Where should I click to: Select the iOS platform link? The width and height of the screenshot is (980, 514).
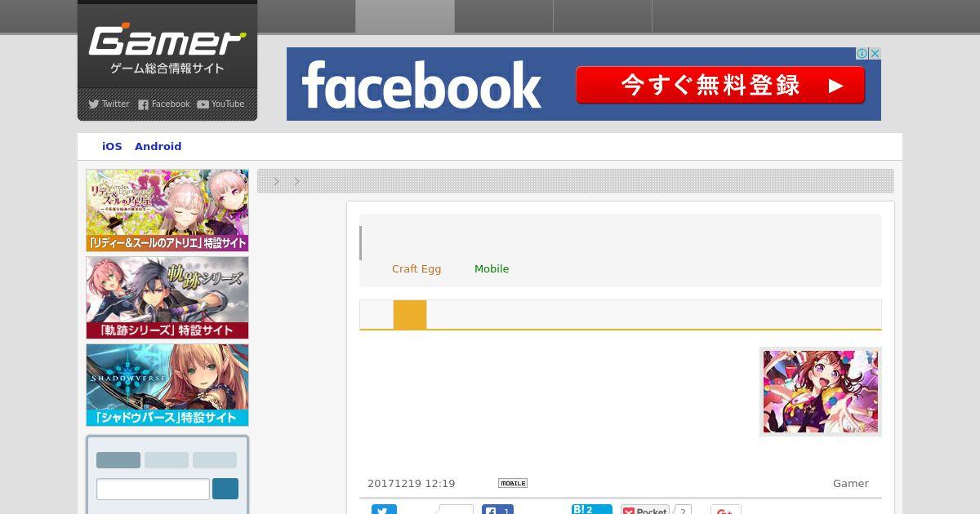[112, 147]
